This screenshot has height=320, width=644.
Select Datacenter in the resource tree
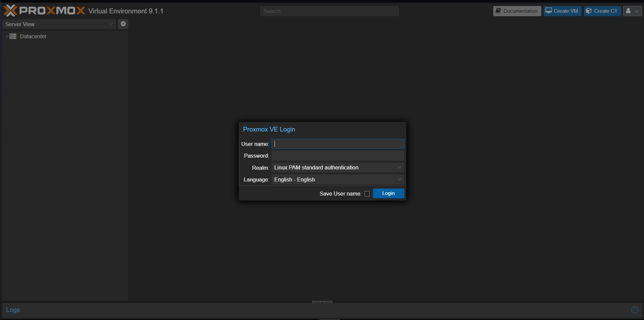[x=33, y=36]
